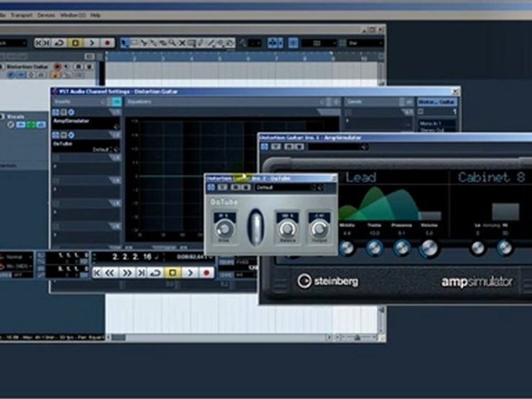Click the Play button in the transport panel
Image resolution: width=532 pixels, height=399 pixels.
point(190,273)
